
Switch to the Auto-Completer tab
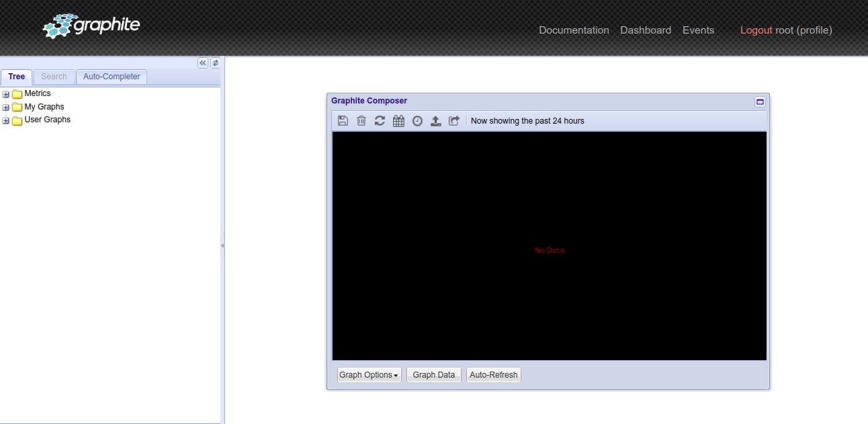pos(112,77)
